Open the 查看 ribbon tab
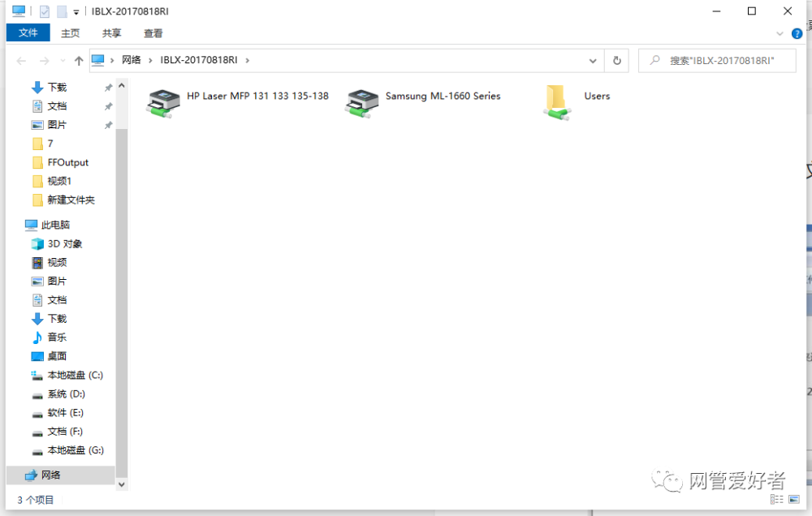 [153, 33]
